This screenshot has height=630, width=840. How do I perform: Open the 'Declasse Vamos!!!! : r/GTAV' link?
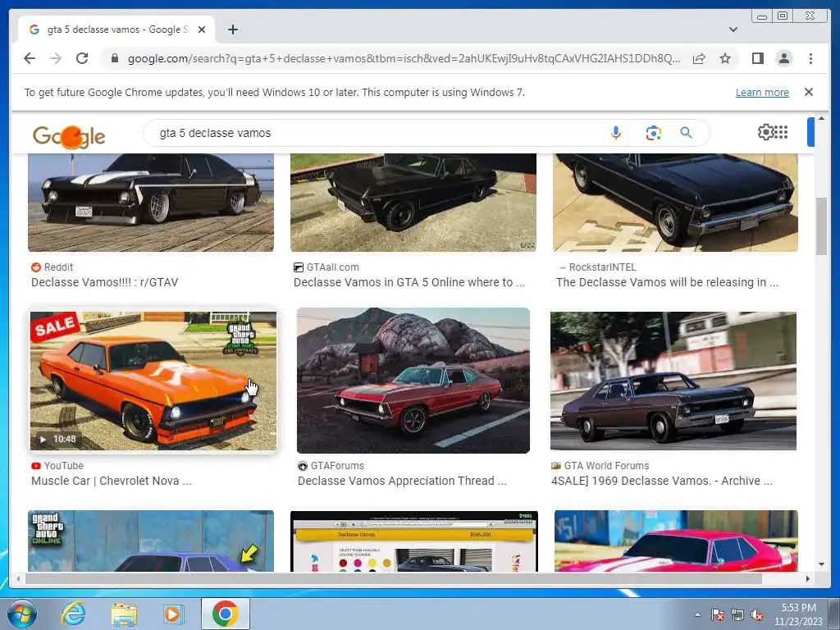tap(104, 282)
